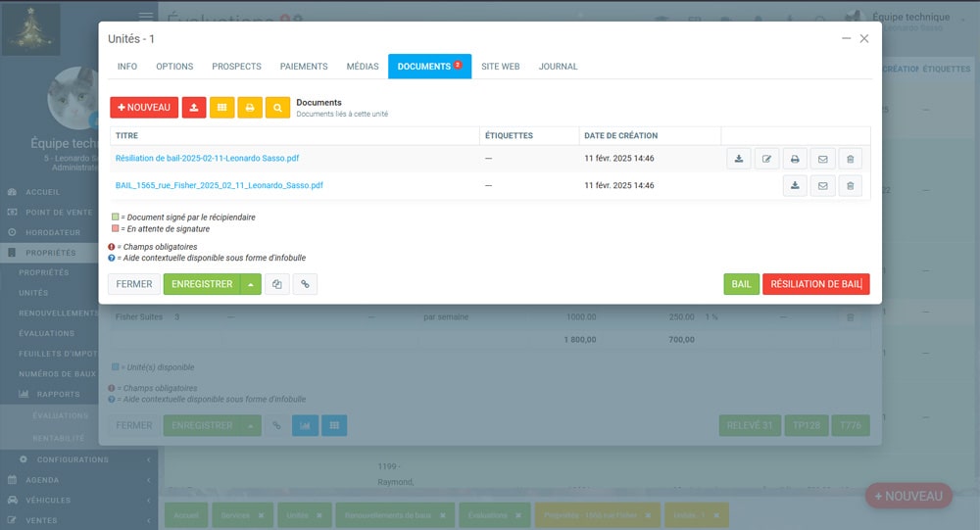Open the yellow grid view icon

click(221, 108)
